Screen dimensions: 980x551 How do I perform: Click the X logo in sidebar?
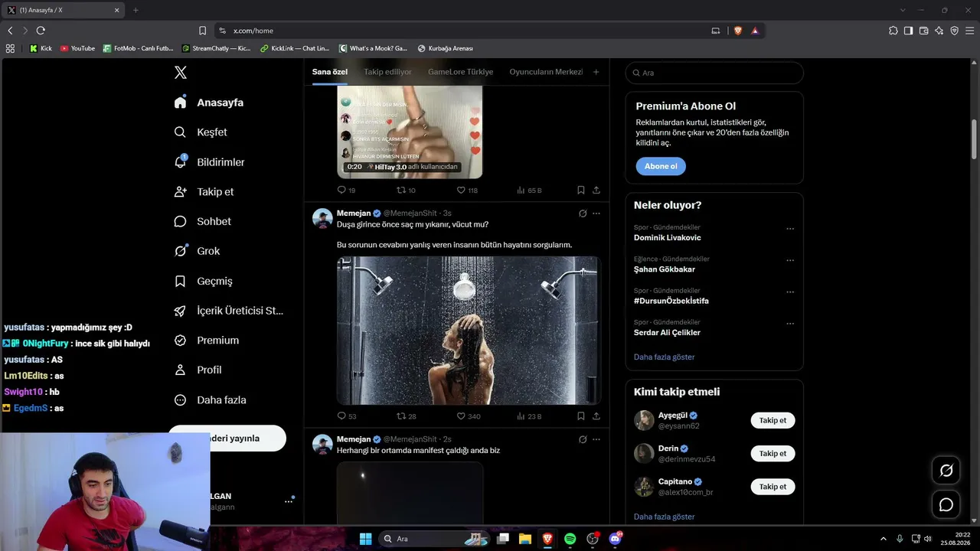(x=181, y=73)
